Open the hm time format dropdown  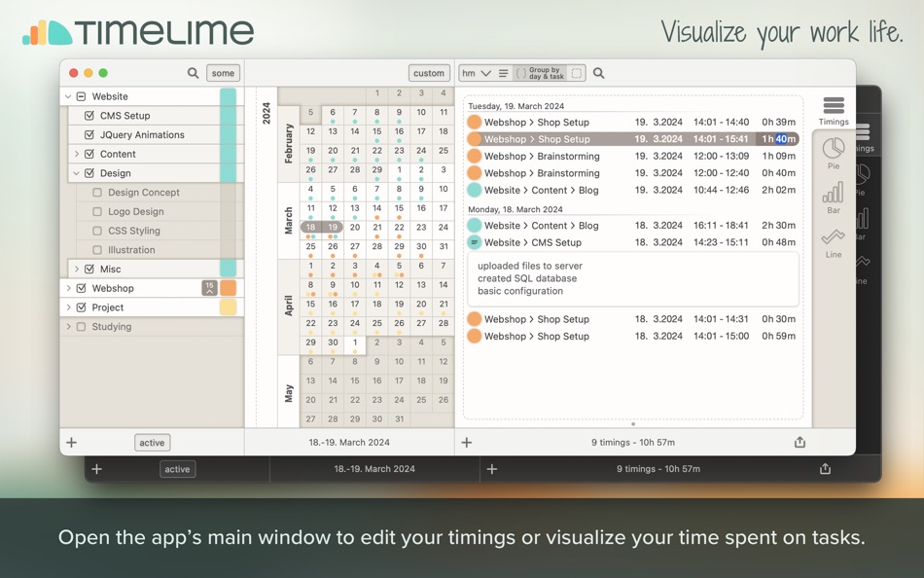[x=477, y=73]
